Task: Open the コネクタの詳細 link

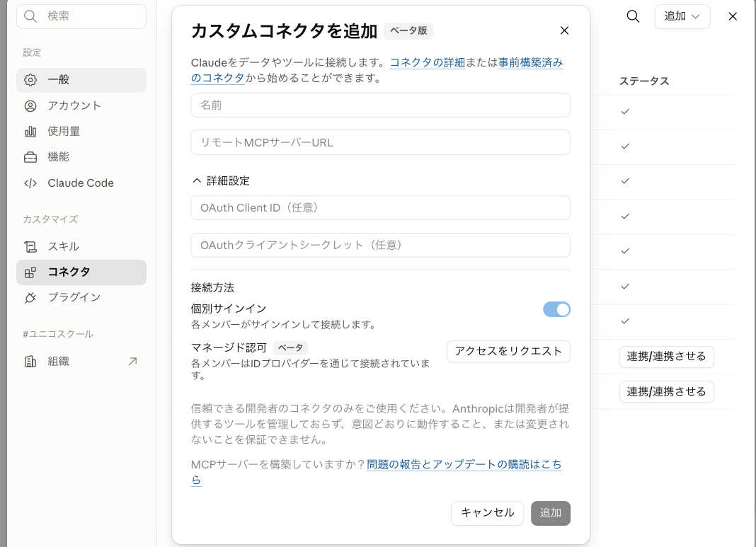Action: [427, 63]
